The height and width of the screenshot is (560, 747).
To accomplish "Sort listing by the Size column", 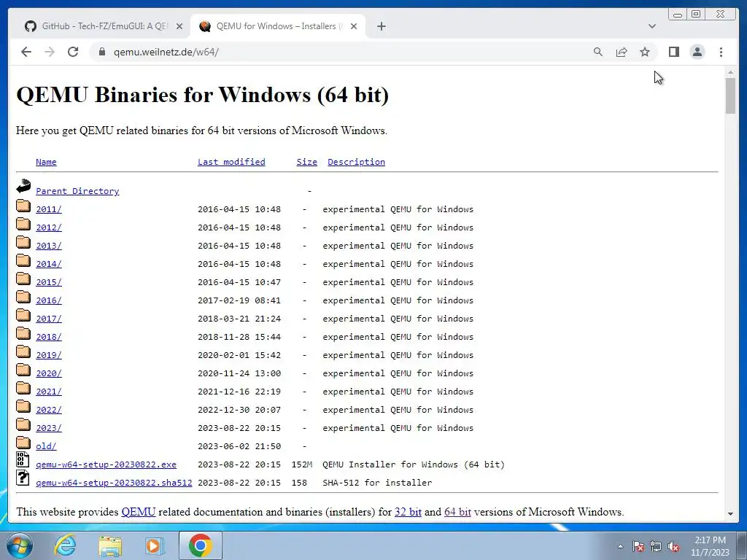I will point(307,162).
